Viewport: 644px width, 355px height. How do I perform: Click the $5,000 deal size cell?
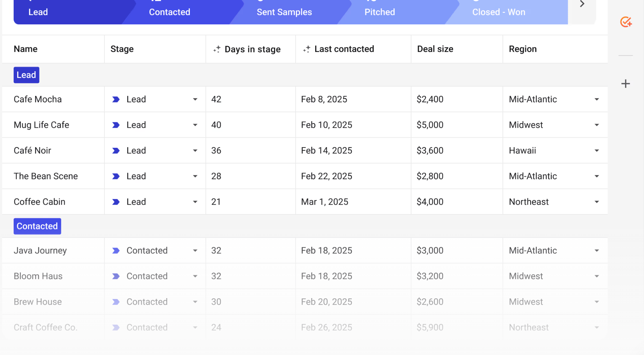430,125
